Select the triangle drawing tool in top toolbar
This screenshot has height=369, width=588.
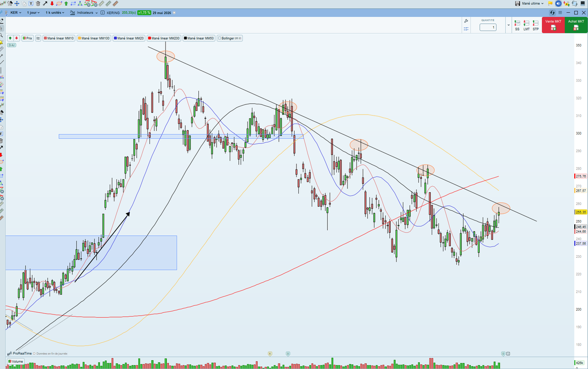click(80, 3)
